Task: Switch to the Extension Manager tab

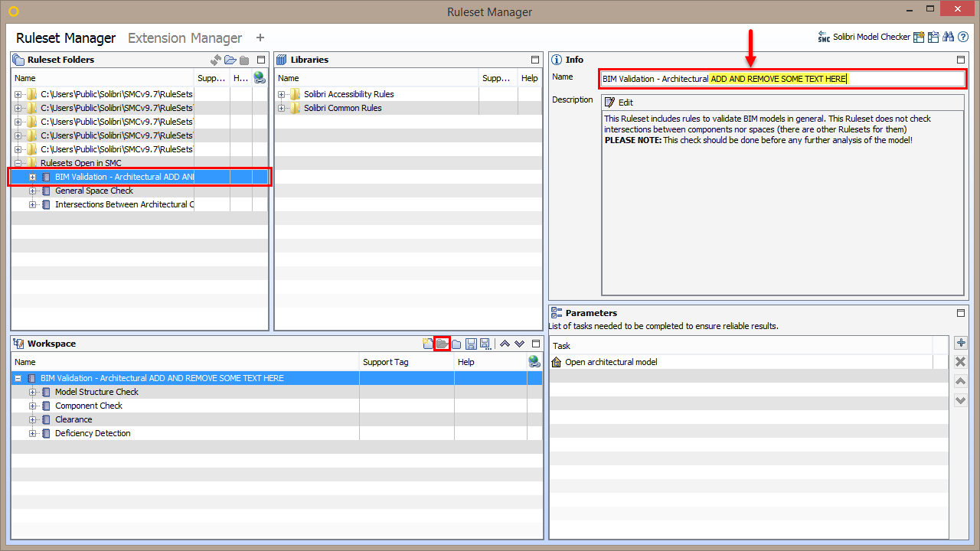Action: 185,37
